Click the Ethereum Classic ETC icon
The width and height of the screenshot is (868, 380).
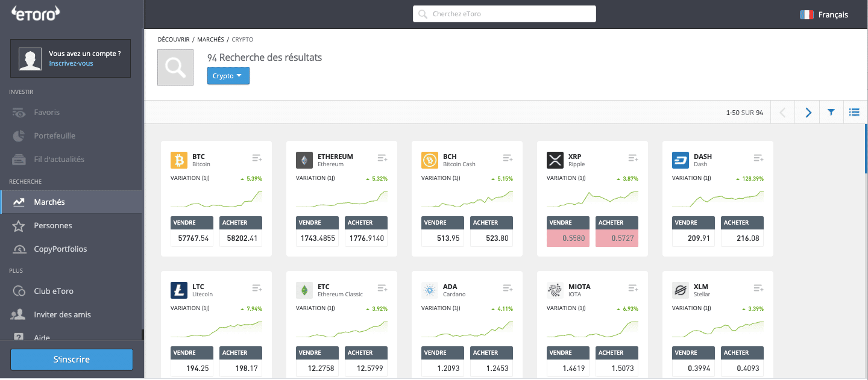pos(304,290)
